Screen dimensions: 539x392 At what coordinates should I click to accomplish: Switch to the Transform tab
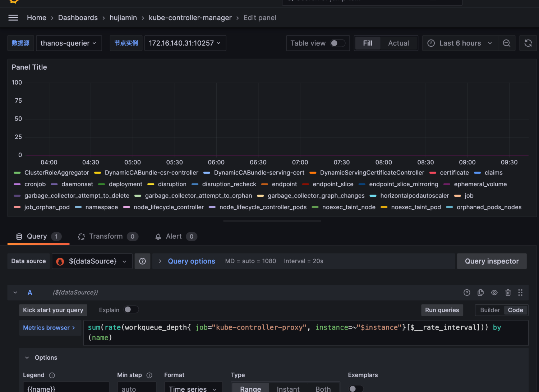106,236
